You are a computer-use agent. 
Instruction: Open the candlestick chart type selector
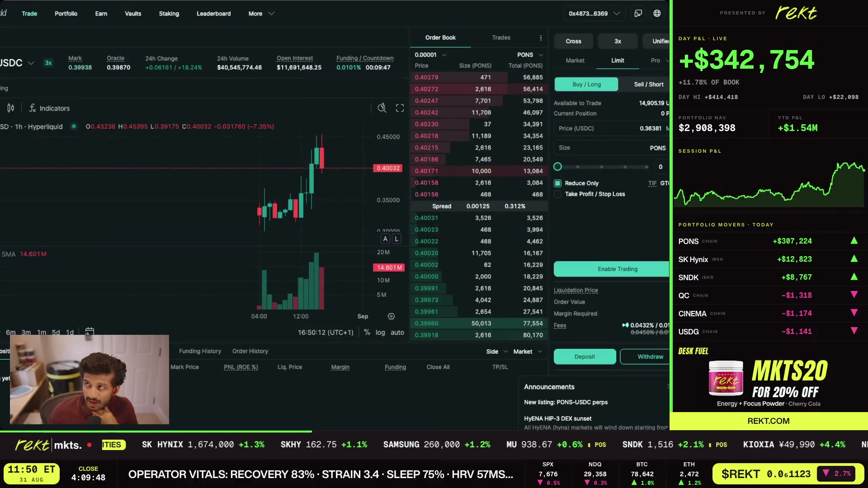point(11,108)
